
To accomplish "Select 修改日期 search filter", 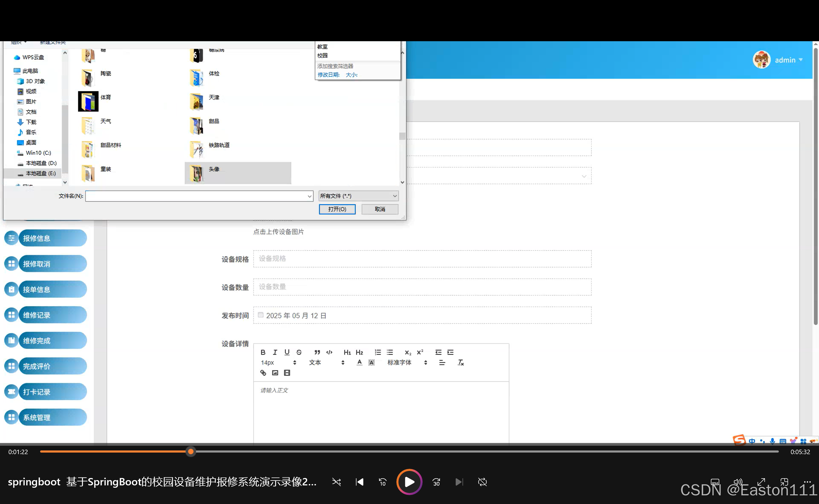I will (x=329, y=75).
